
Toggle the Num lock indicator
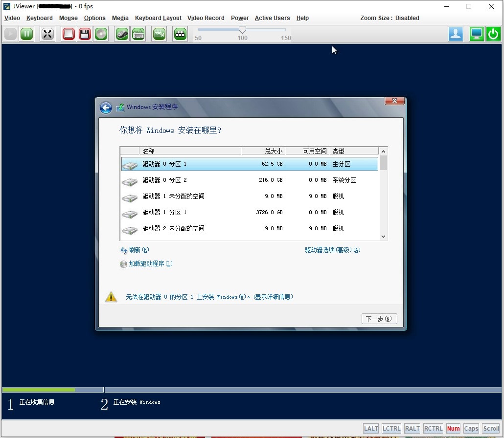point(453,429)
